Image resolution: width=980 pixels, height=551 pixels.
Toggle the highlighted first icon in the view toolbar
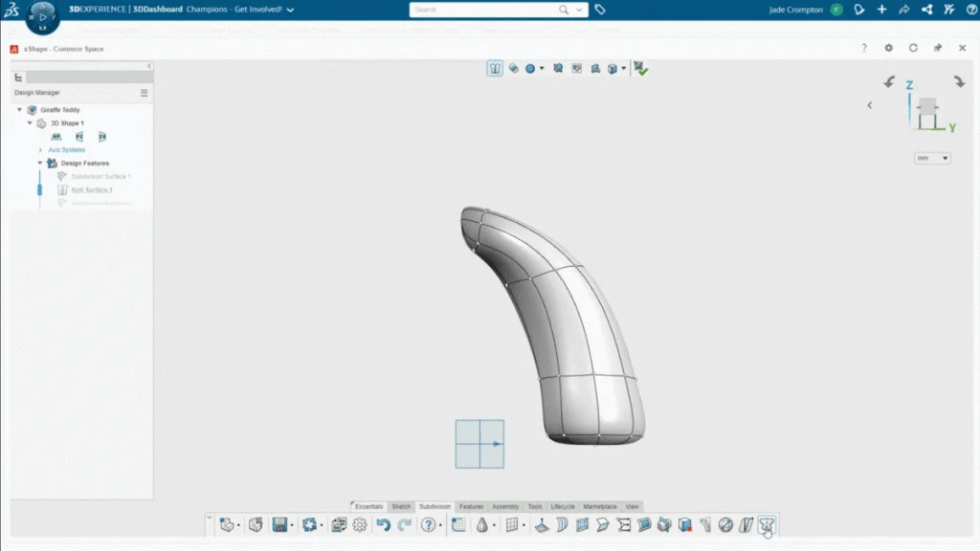tap(495, 69)
